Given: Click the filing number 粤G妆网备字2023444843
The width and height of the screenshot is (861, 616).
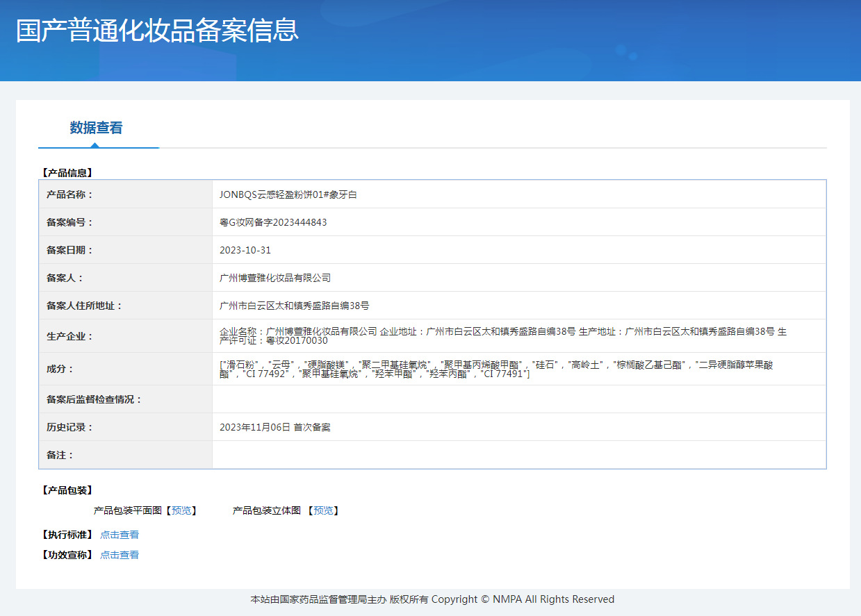Looking at the screenshot, I should pyautogui.click(x=273, y=222).
